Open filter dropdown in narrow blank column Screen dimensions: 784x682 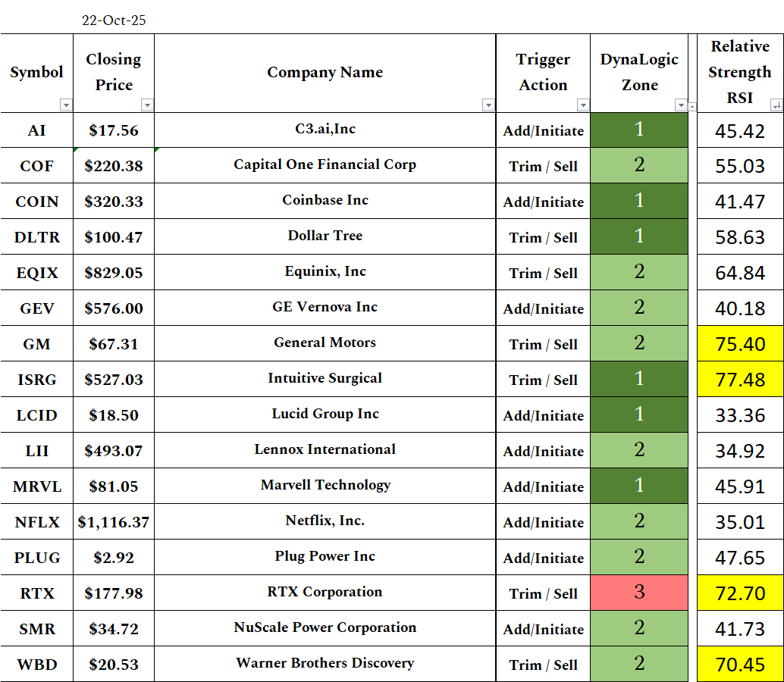pyautogui.click(x=692, y=106)
